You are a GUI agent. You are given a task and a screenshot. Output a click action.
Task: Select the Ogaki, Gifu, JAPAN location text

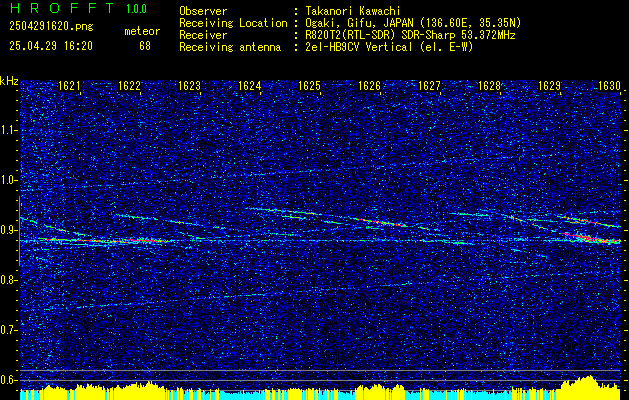point(412,23)
